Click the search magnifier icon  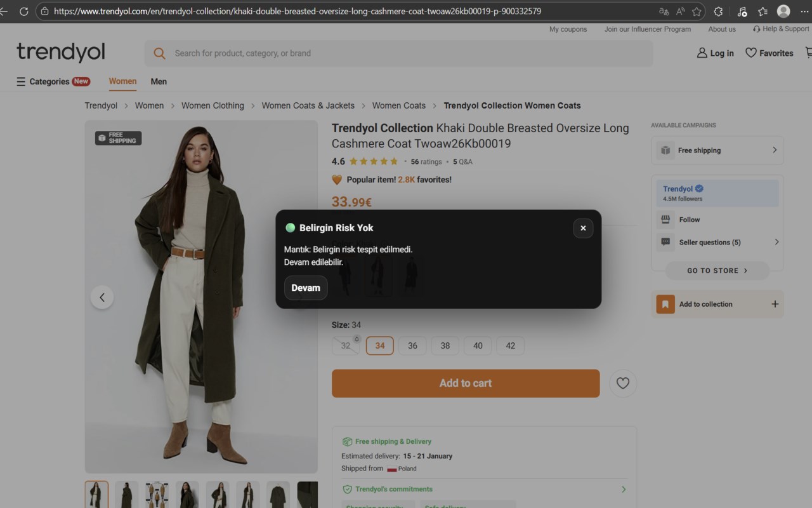160,53
